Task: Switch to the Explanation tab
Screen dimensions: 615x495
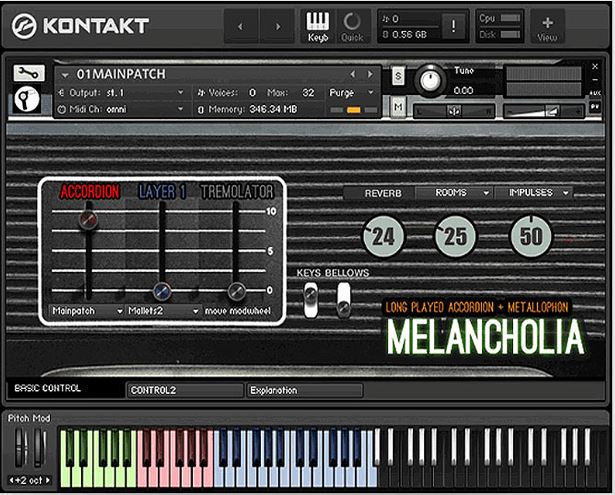Action: pyautogui.click(x=305, y=390)
